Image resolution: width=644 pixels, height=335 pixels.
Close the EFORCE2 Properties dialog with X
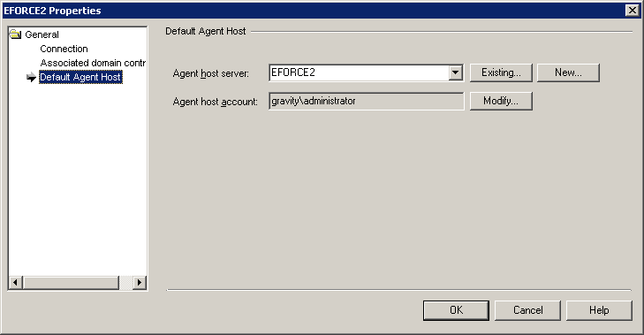(x=633, y=11)
